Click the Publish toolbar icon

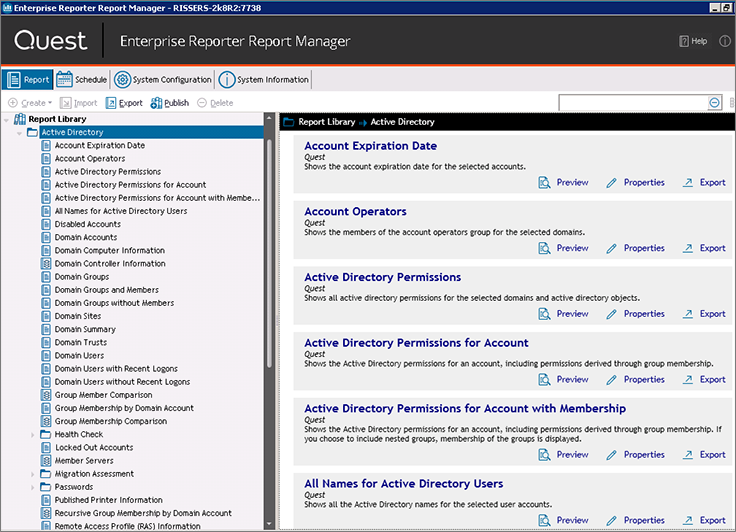coord(156,103)
